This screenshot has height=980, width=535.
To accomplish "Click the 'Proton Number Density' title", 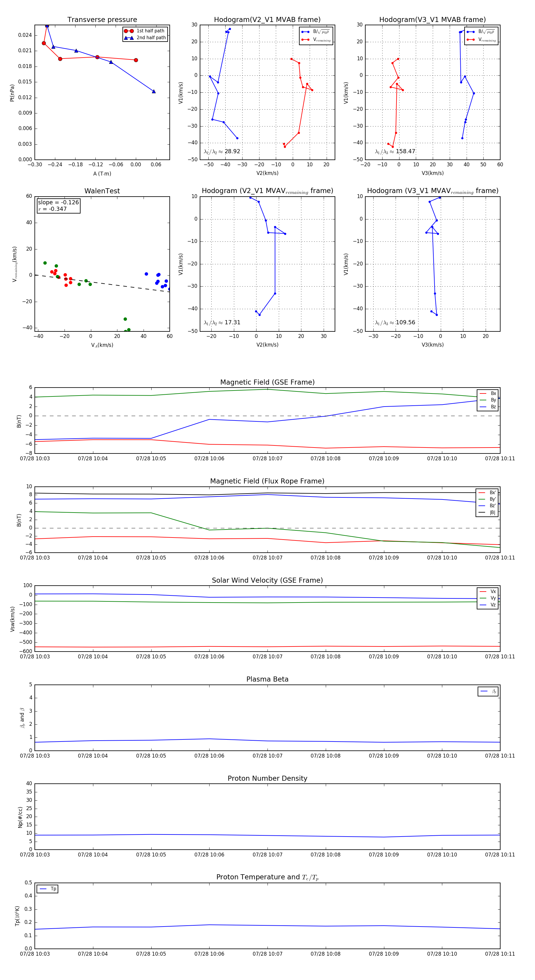I will 267,778.
